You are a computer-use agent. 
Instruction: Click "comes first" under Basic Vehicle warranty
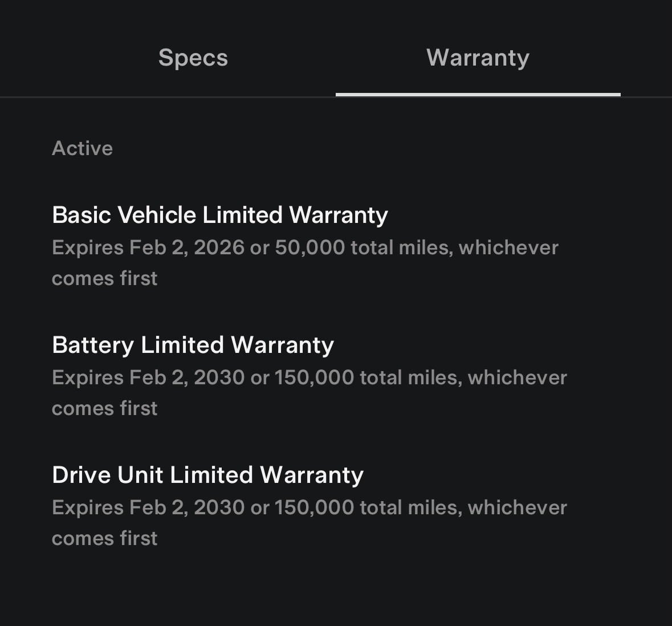click(104, 278)
